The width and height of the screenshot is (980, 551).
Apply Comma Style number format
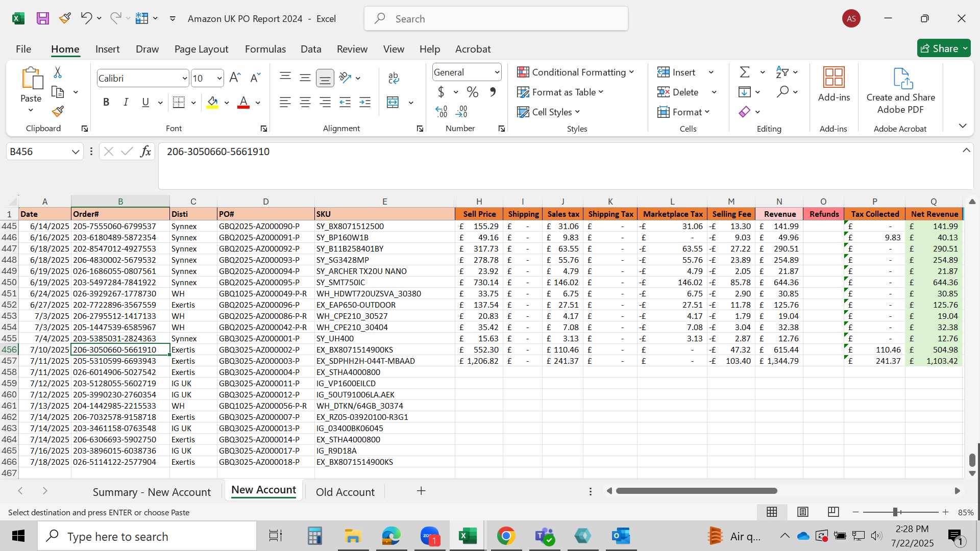[x=493, y=92]
